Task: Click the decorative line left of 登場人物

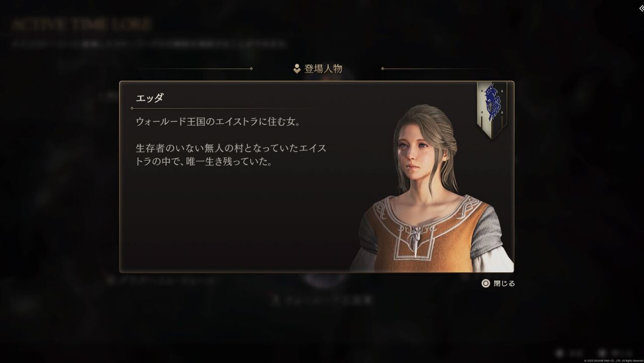Action: (x=194, y=69)
